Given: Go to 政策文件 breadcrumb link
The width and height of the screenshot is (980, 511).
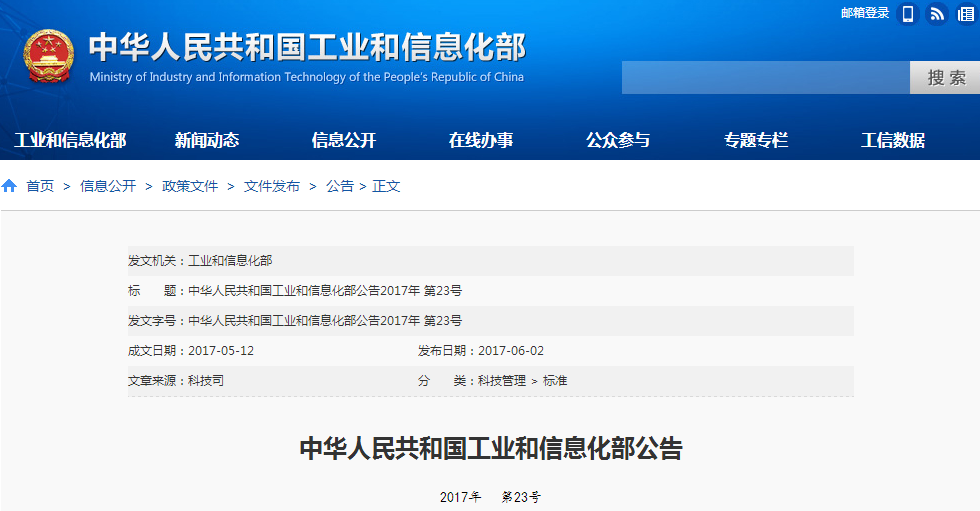Looking at the screenshot, I should 190,186.
